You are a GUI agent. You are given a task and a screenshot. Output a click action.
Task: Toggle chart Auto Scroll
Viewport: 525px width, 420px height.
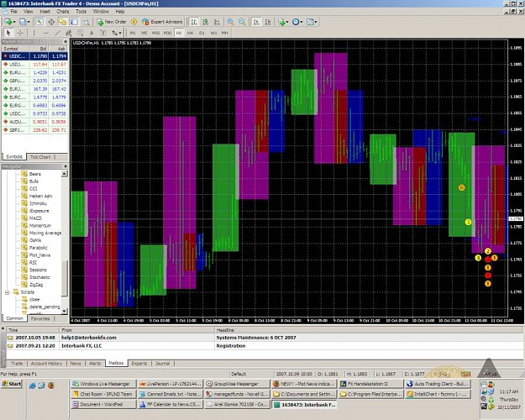256,22
